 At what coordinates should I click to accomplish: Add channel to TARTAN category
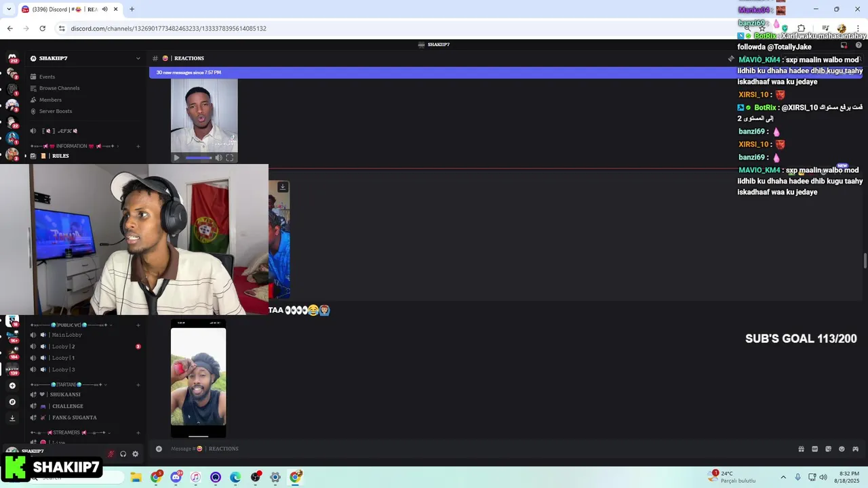point(138,384)
